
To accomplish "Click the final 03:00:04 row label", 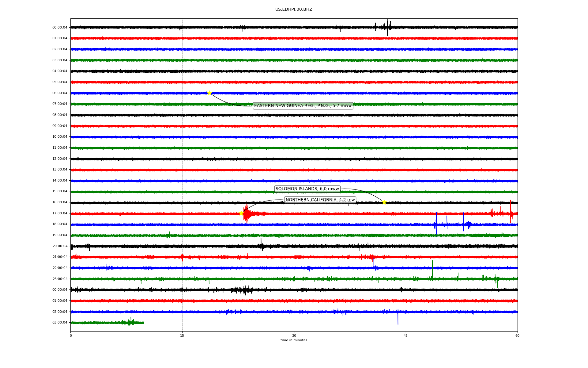I will 60,323.
